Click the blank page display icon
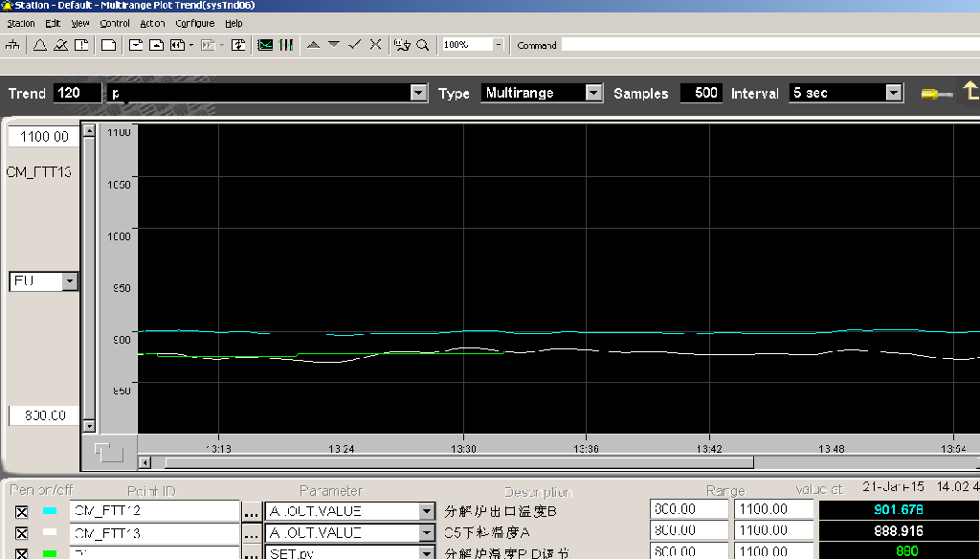 pyautogui.click(x=109, y=45)
